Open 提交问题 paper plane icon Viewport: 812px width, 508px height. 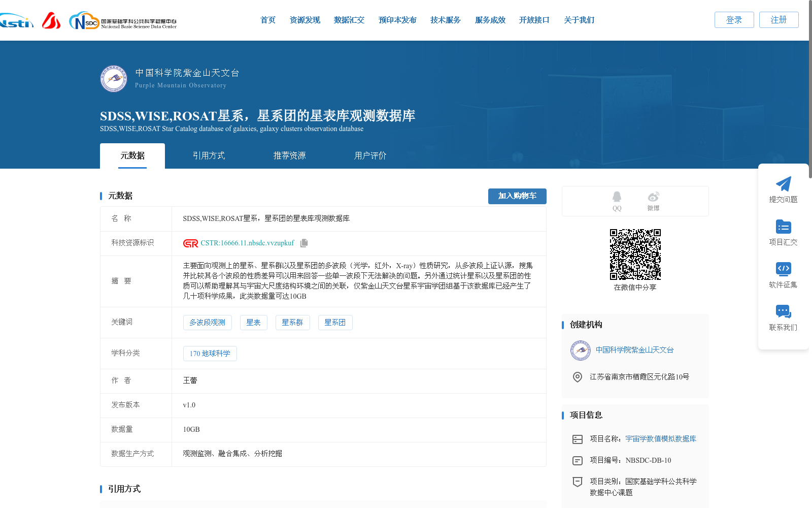coord(783,184)
